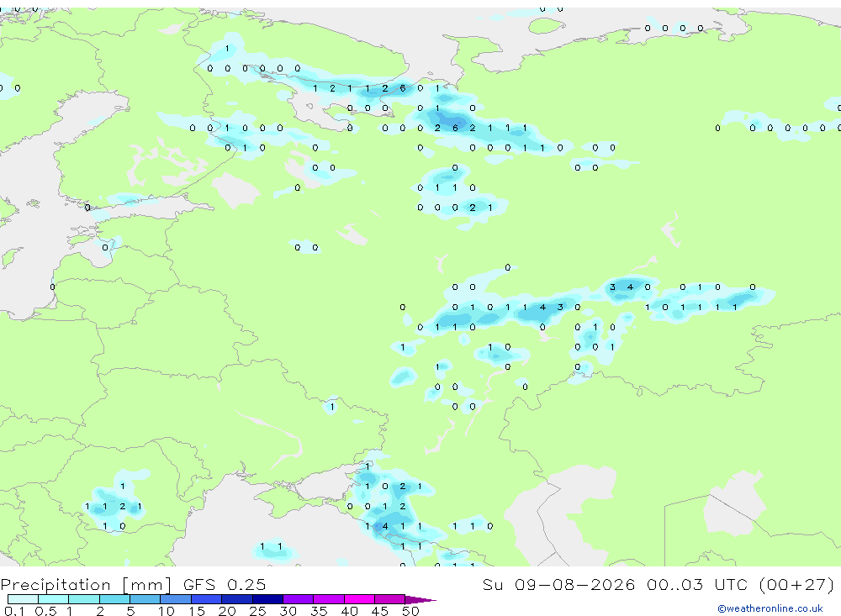841x616 pixels.
Task: Click the above-50 mm arrow tip of legend
Action: pos(420,600)
